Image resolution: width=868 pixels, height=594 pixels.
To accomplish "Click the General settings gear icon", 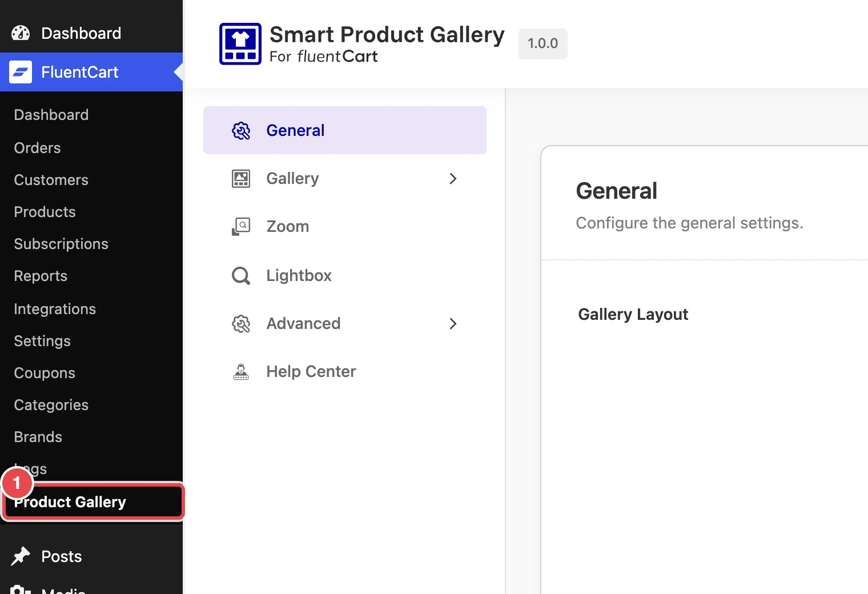I will pos(241,131).
